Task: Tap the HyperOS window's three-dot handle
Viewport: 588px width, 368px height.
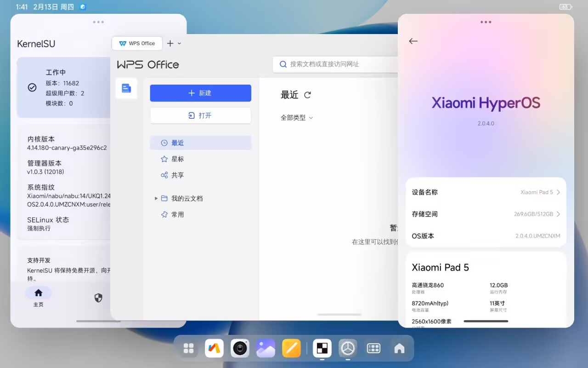Action: [x=486, y=22]
